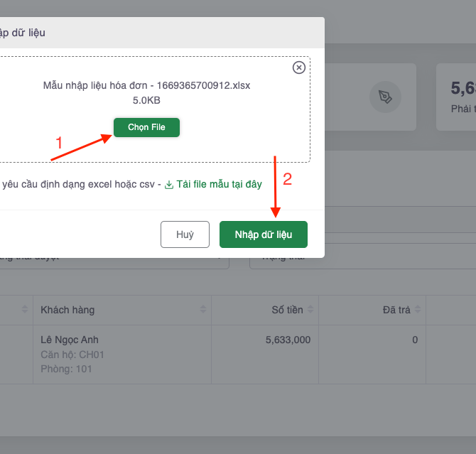Viewport: 476px width, 454px height.
Task: Click the Đã trả value 0 cell
Action: click(414, 340)
